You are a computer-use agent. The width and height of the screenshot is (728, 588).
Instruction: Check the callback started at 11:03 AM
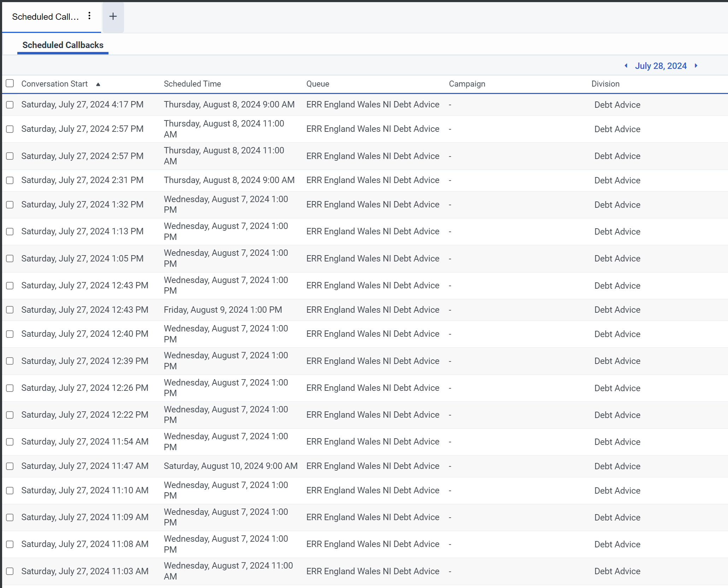pos(10,571)
